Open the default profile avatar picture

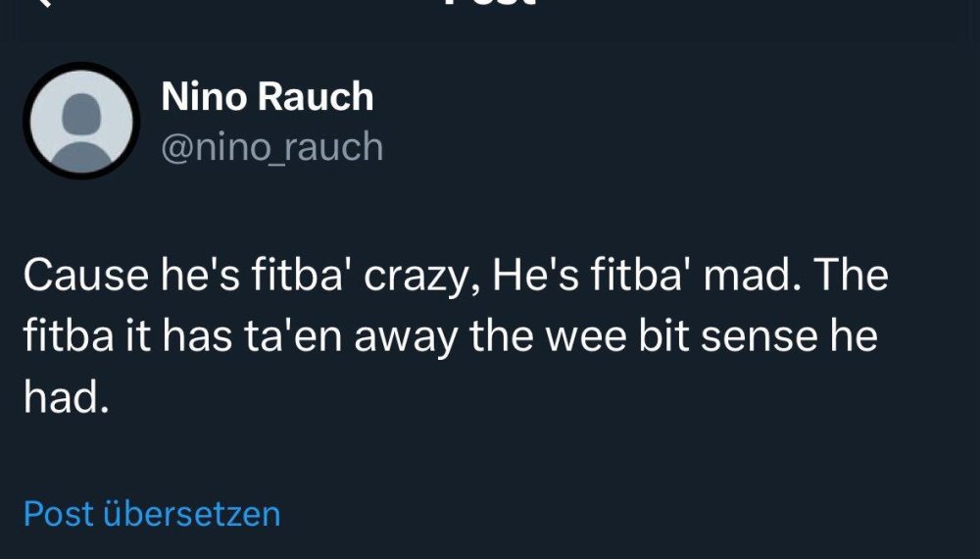(82, 121)
